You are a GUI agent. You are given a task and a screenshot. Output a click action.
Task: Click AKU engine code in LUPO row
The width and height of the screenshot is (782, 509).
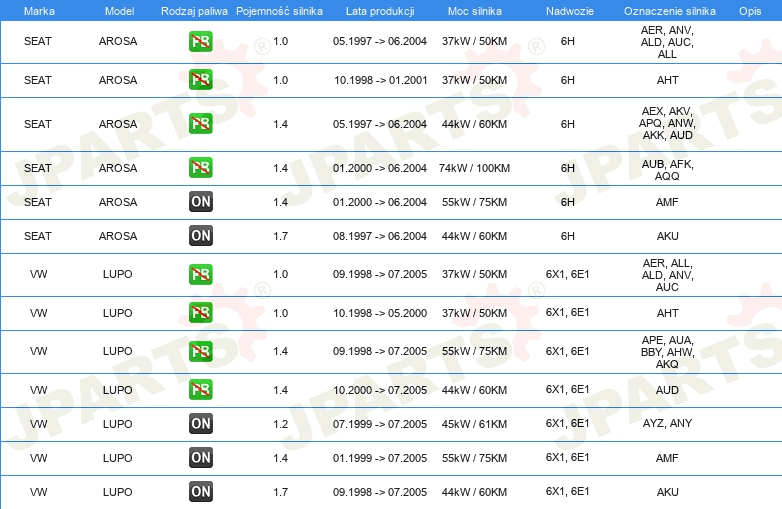pyautogui.click(x=667, y=492)
